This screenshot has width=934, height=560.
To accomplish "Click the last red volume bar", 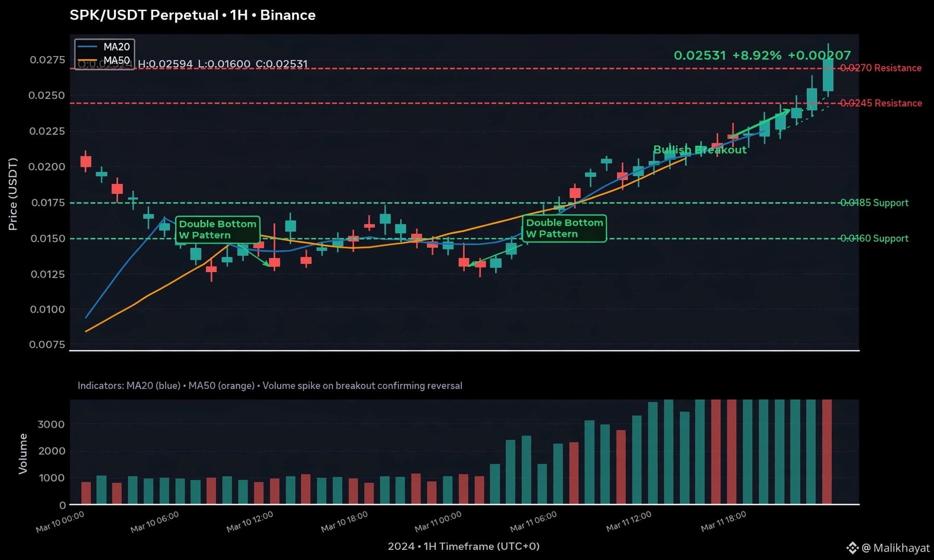I will pyautogui.click(x=827, y=452).
